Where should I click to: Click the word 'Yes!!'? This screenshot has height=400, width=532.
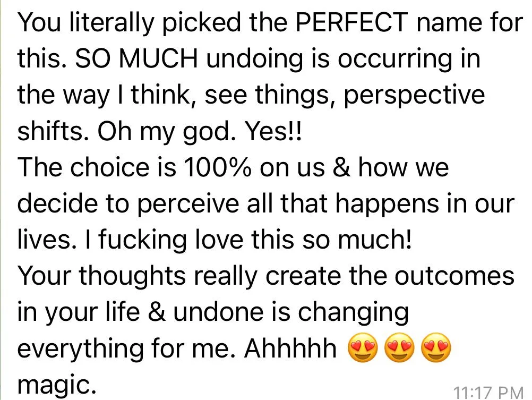(273, 131)
